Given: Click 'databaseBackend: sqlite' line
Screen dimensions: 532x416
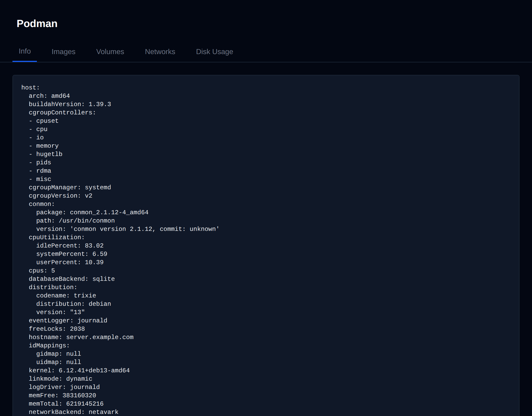Looking at the screenshot, I should pyautogui.click(x=72, y=279).
